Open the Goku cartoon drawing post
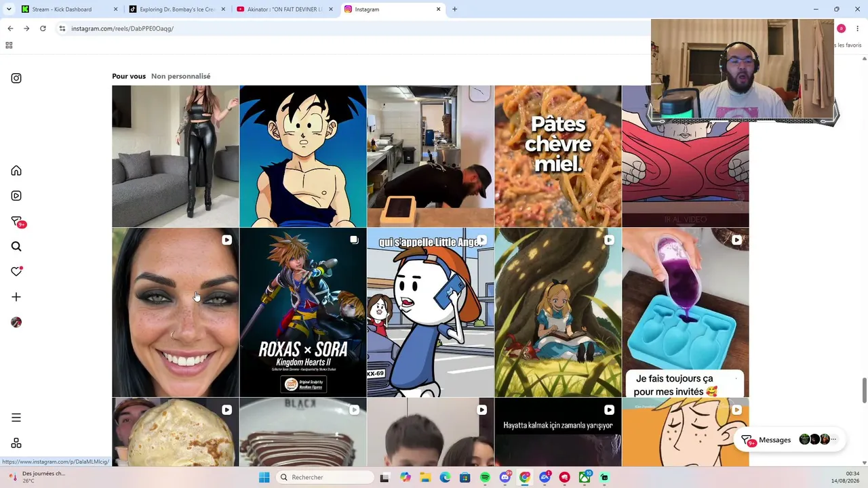The height and width of the screenshot is (488, 868). pos(303,156)
